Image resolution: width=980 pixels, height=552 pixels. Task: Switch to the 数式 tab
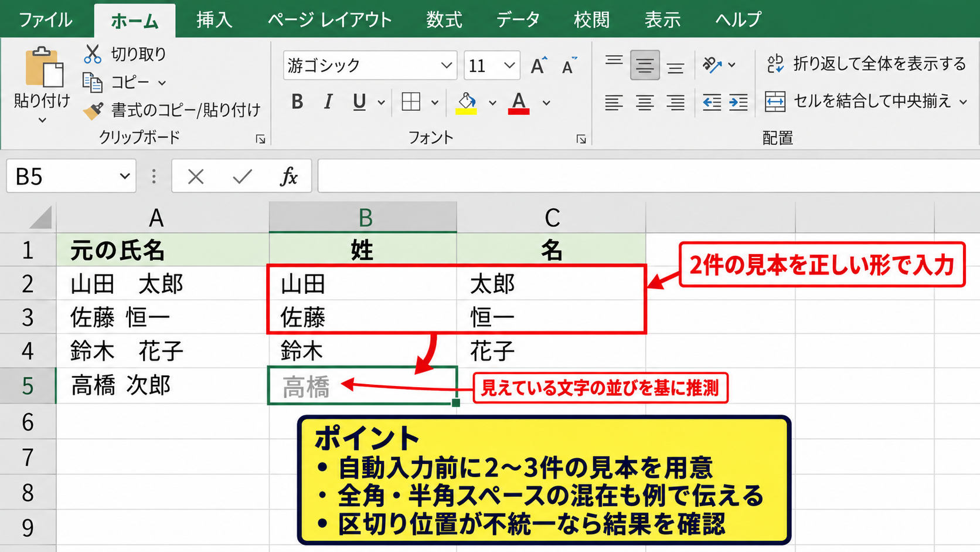[444, 20]
